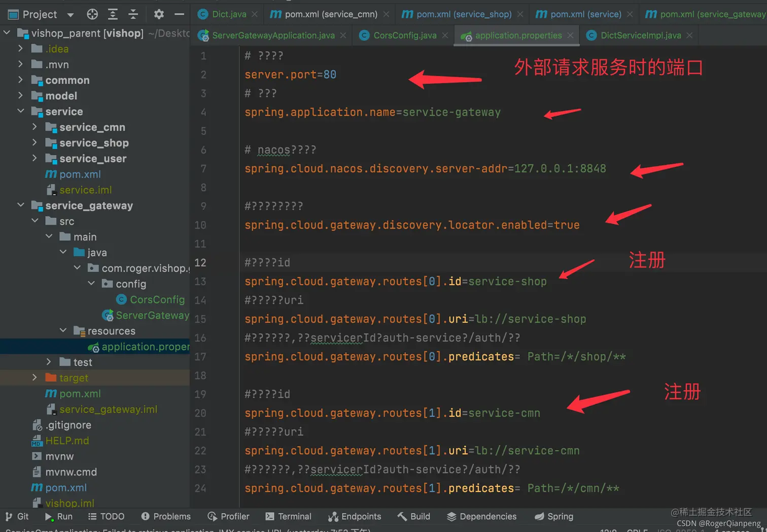
Task: Click nacos server-addr 127.0.0.1:8848 line
Action: click(x=425, y=168)
